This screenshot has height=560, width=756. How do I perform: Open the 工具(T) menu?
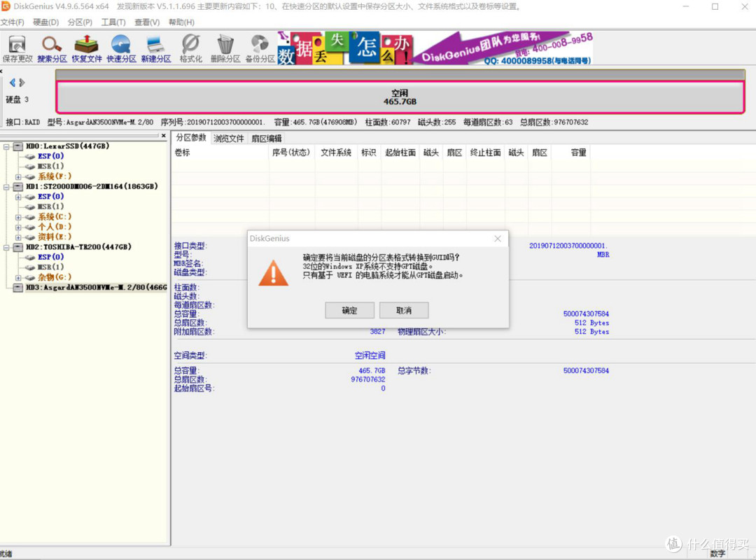113,22
